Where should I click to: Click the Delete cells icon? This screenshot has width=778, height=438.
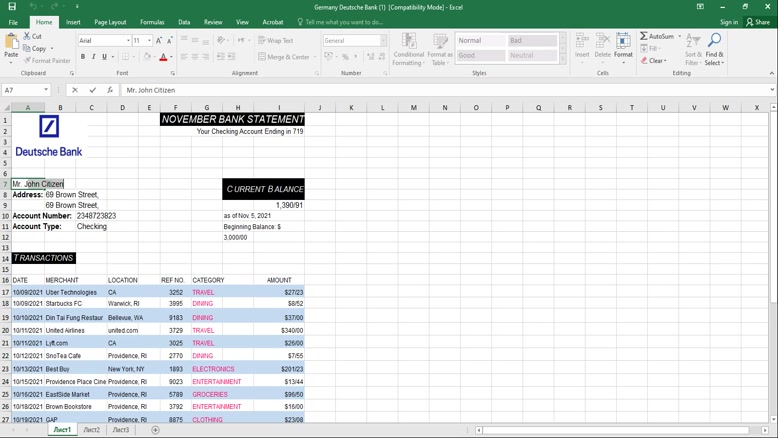(602, 40)
